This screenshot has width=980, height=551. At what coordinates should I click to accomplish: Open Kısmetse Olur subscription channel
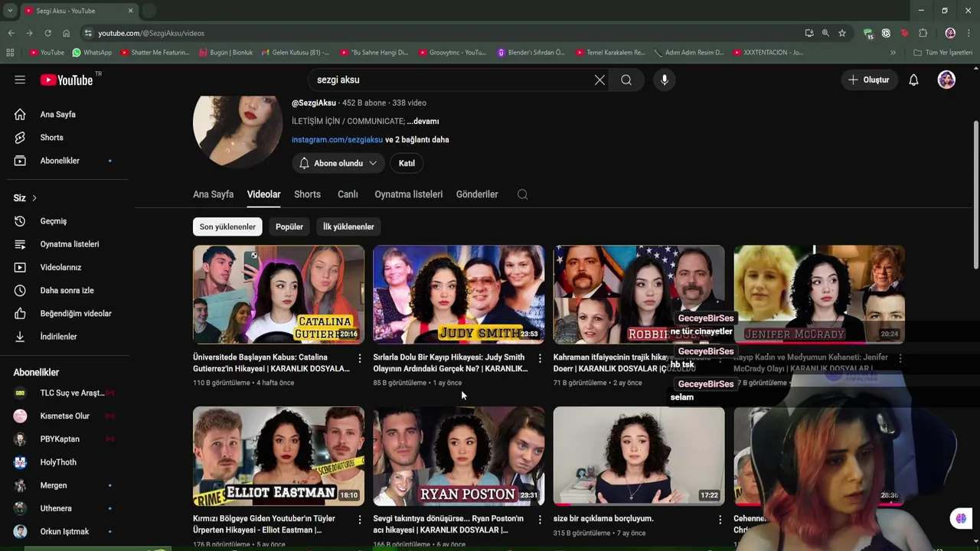point(64,416)
